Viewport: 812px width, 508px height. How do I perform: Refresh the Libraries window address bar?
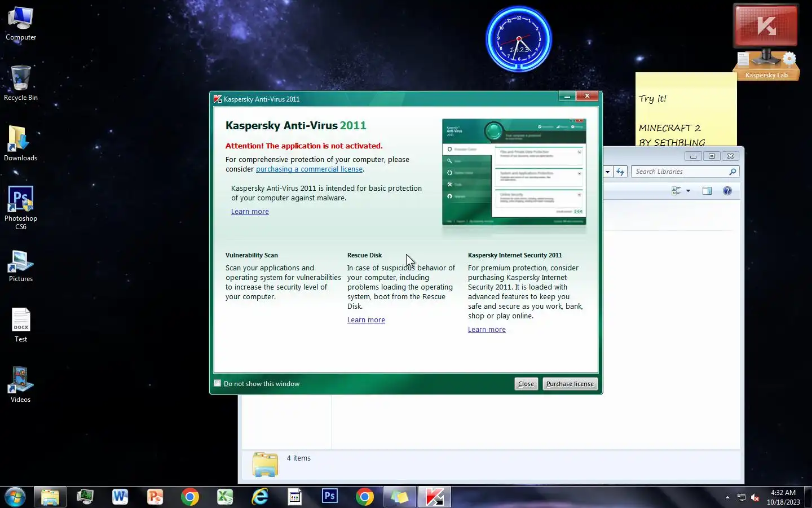click(x=620, y=172)
